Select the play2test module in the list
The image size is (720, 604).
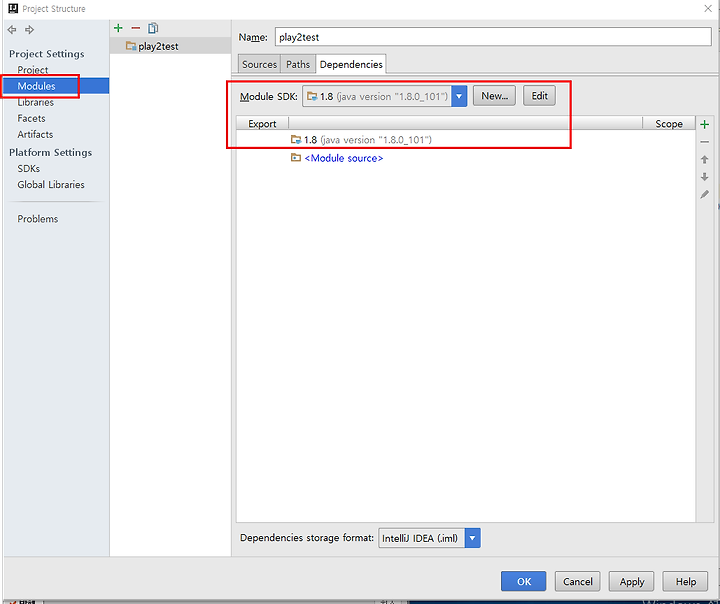[170, 46]
